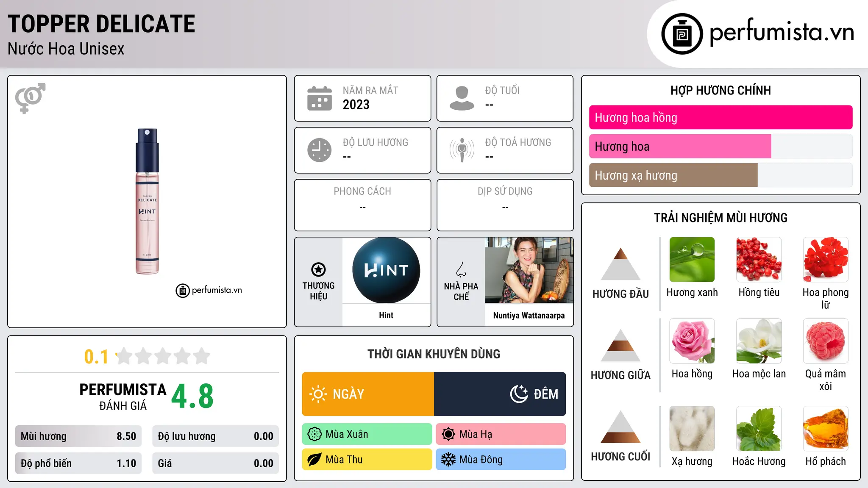Click the sun icon in Ngày bar

[318, 394]
